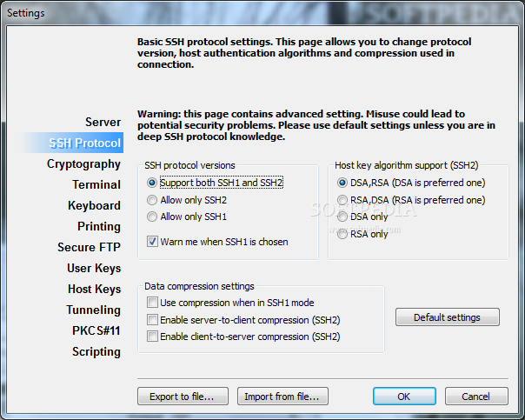Screen dimensions: 525x420
Task: Select the RSA only radio button
Action: [x=342, y=234]
